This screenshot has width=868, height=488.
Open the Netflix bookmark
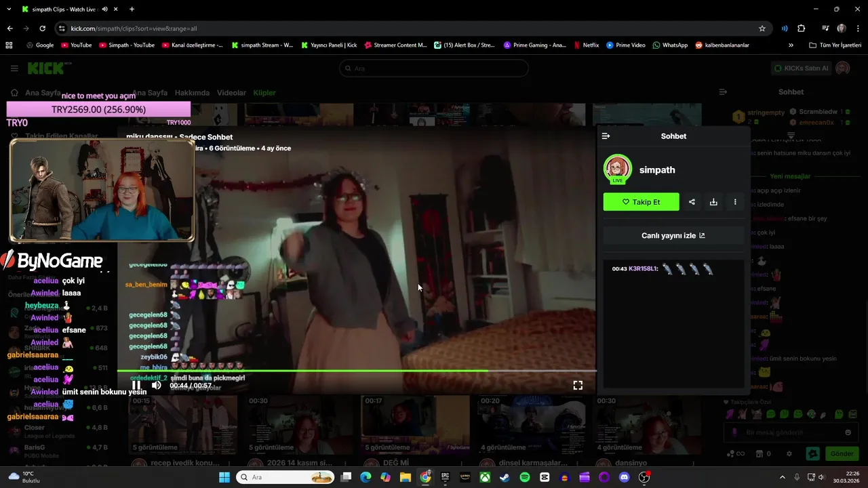[586, 45]
